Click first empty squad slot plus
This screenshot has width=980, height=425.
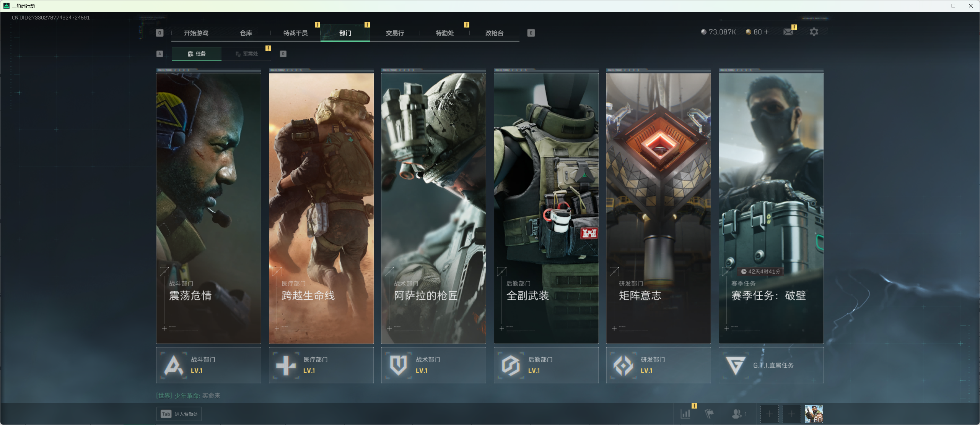point(769,414)
